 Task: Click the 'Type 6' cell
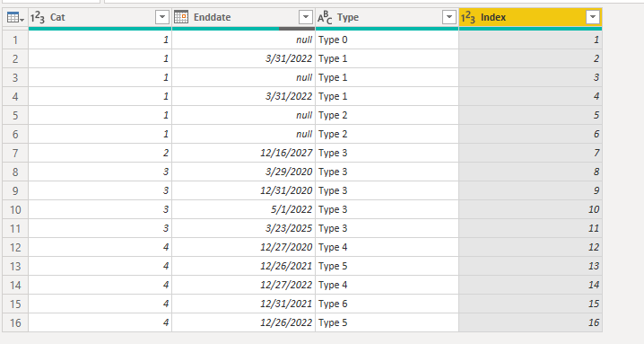coord(387,304)
